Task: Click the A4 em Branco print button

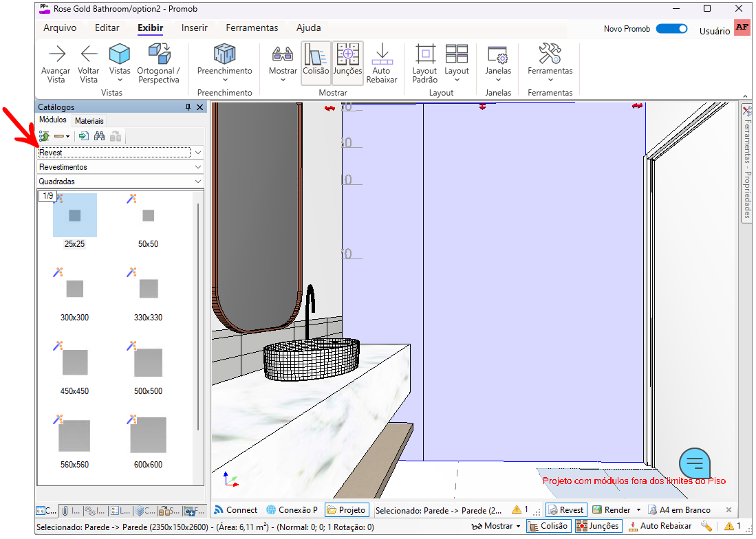Action: pyautogui.click(x=680, y=510)
